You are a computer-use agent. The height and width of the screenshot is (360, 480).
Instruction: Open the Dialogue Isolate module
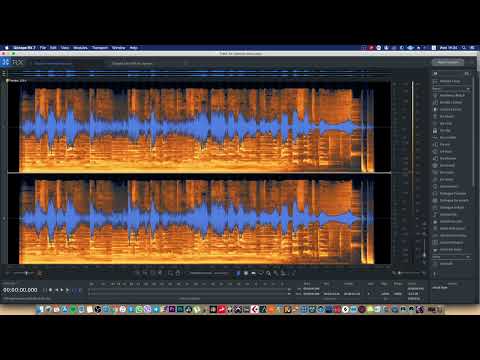pyautogui.click(x=452, y=207)
